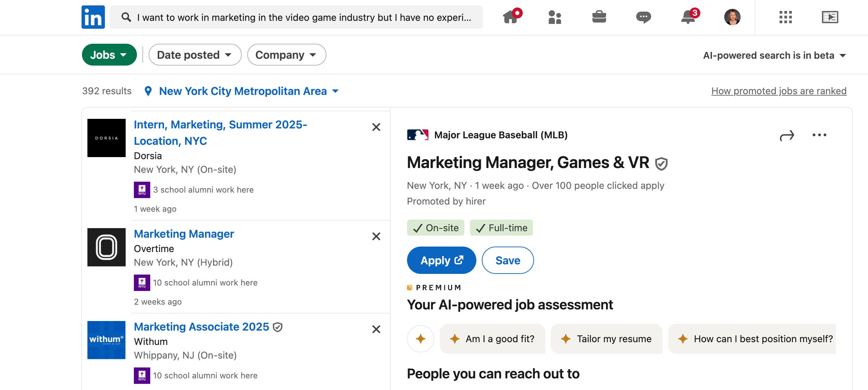Click the PREMIUM label
This screenshot has width=868, height=390.
[438, 288]
